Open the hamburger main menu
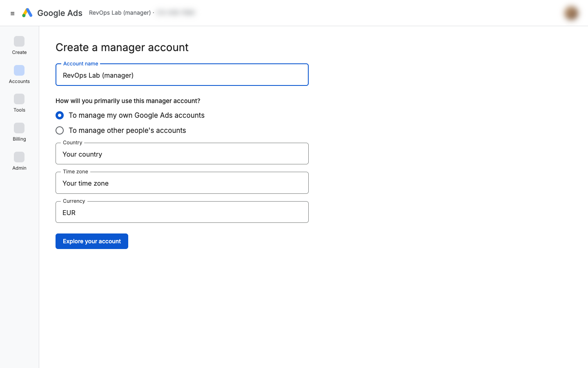 tap(13, 13)
